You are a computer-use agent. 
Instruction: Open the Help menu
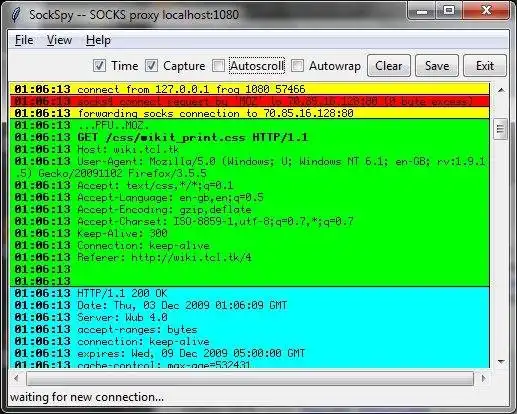coord(98,40)
